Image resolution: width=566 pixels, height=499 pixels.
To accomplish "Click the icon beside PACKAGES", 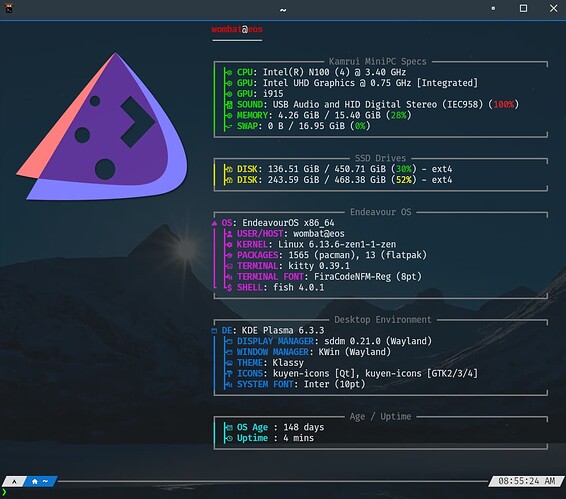I will point(229,255).
